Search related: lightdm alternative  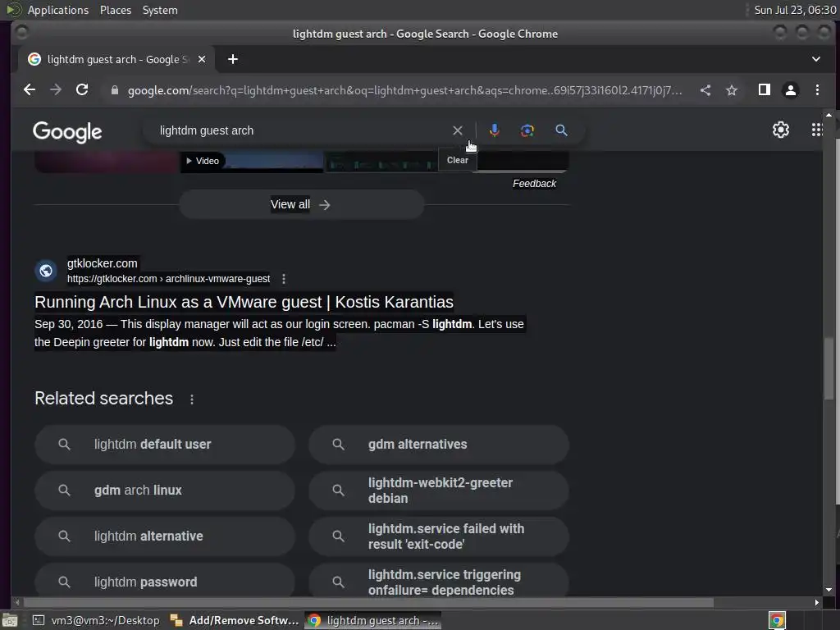click(x=165, y=536)
